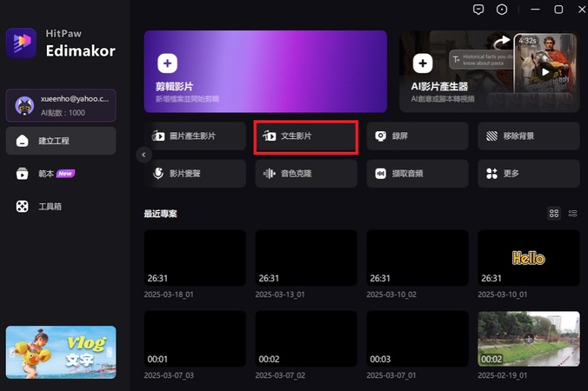Click the plus icon on AI影片產生器 card

pyautogui.click(x=423, y=63)
